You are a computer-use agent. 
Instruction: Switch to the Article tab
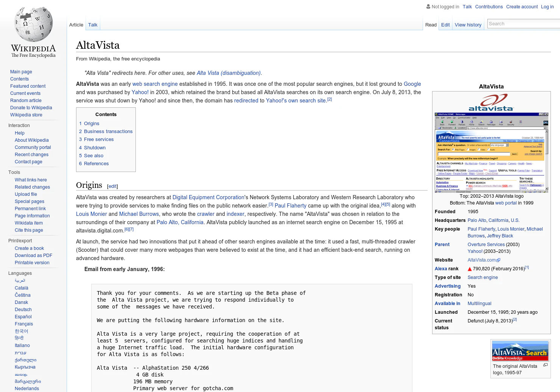pos(76,25)
